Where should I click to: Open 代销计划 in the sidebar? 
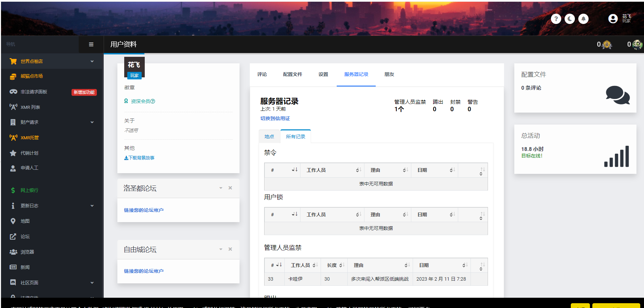29,153
